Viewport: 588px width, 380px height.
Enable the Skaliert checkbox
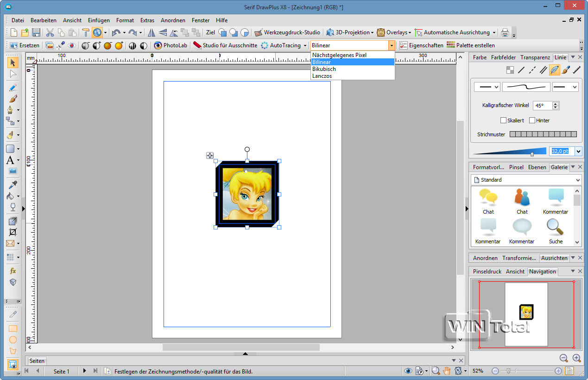pyautogui.click(x=503, y=120)
